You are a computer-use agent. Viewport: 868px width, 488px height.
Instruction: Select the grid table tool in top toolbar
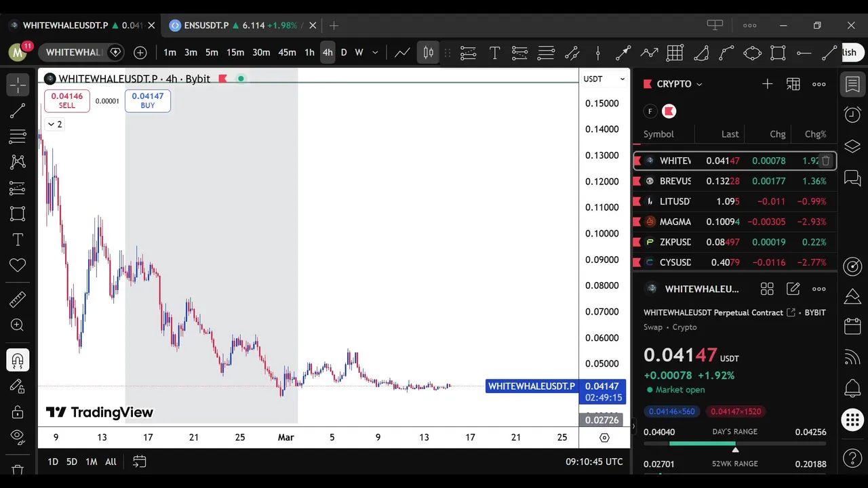(675, 52)
